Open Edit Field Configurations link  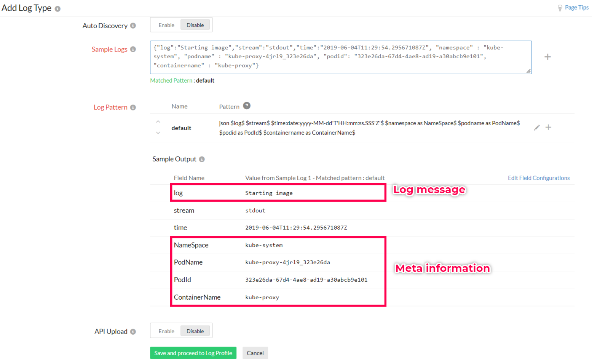coord(538,178)
